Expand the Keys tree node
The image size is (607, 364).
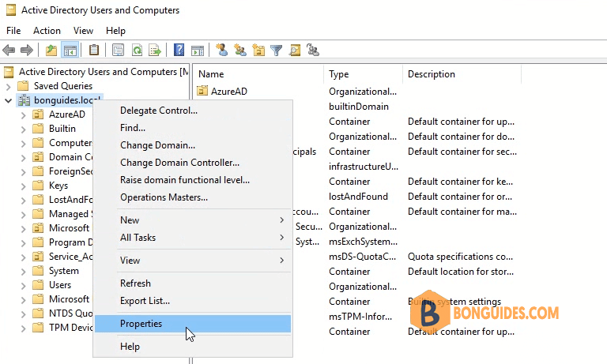pos(23,186)
